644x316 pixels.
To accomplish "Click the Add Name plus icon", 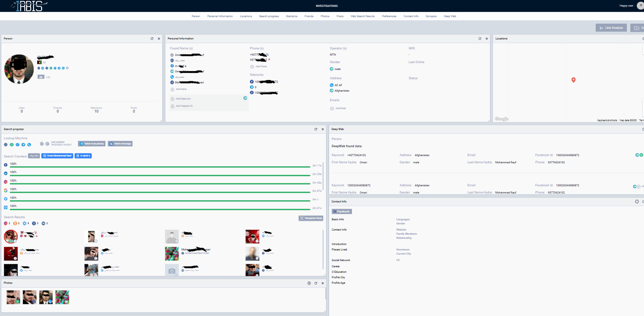I will [x=172, y=89].
